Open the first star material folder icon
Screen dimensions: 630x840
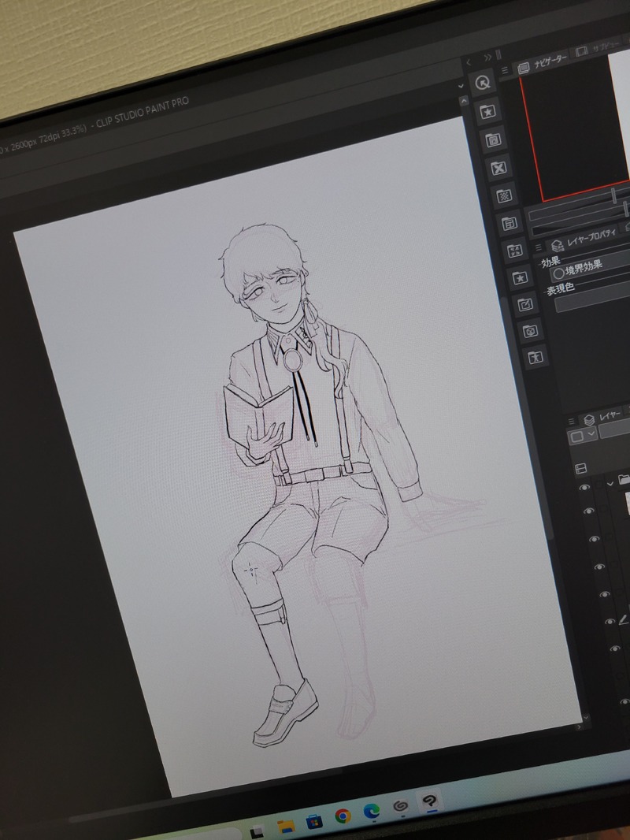(x=487, y=111)
